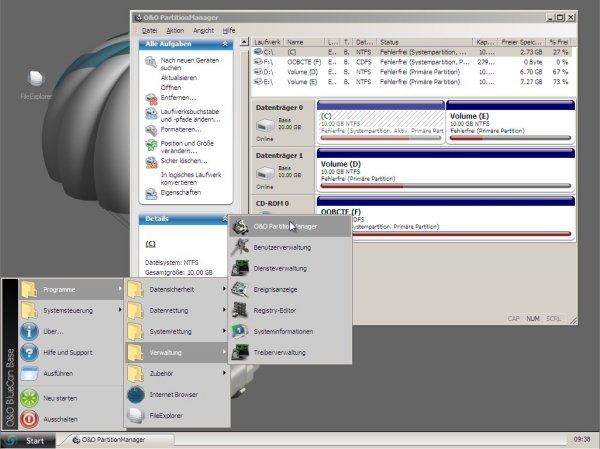This screenshot has height=449, width=600.
Task: Sort by Freier Speicher column header
Action: (x=522, y=42)
